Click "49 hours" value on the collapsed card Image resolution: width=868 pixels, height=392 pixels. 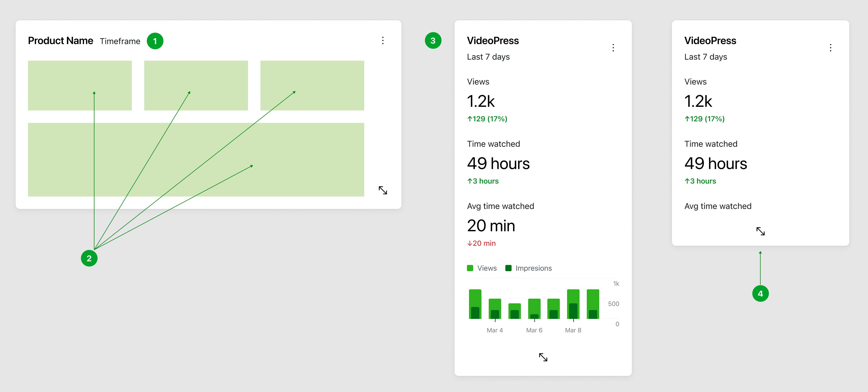[x=716, y=164]
